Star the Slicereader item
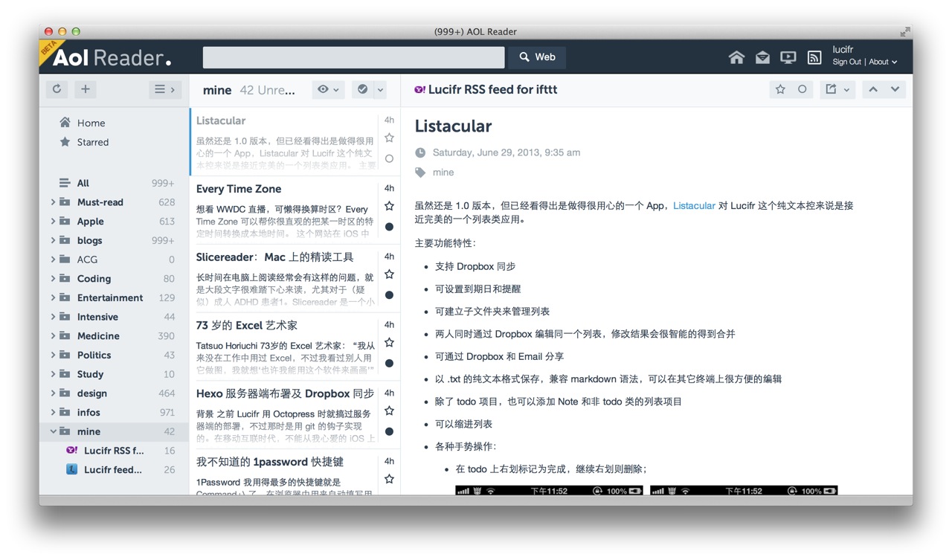 pos(389,274)
